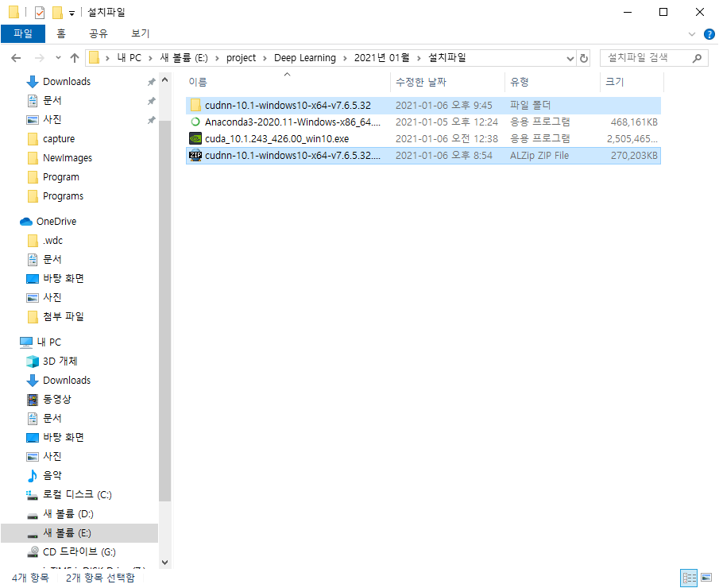Refresh the current folder view
This screenshot has height=588, width=719.
pyautogui.click(x=584, y=58)
